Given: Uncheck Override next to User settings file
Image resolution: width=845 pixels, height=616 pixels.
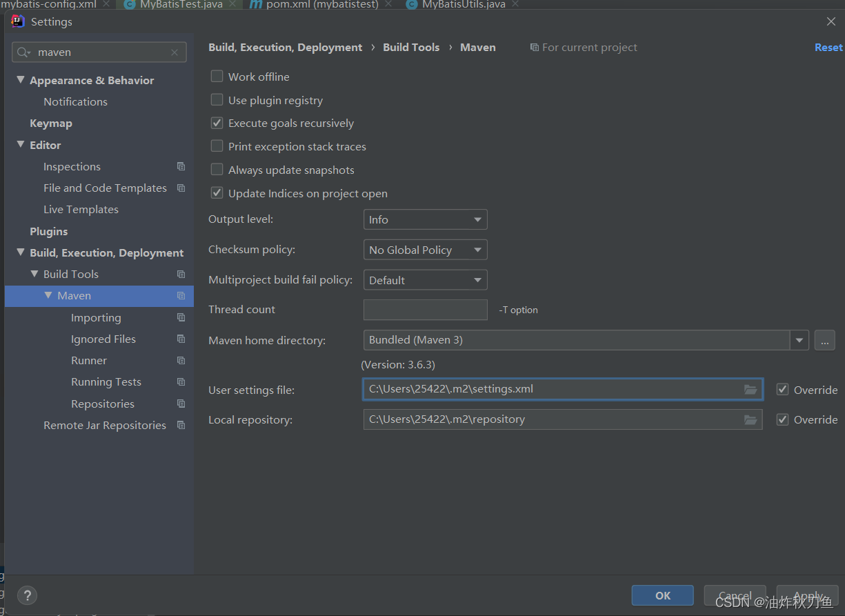Looking at the screenshot, I should 783,389.
